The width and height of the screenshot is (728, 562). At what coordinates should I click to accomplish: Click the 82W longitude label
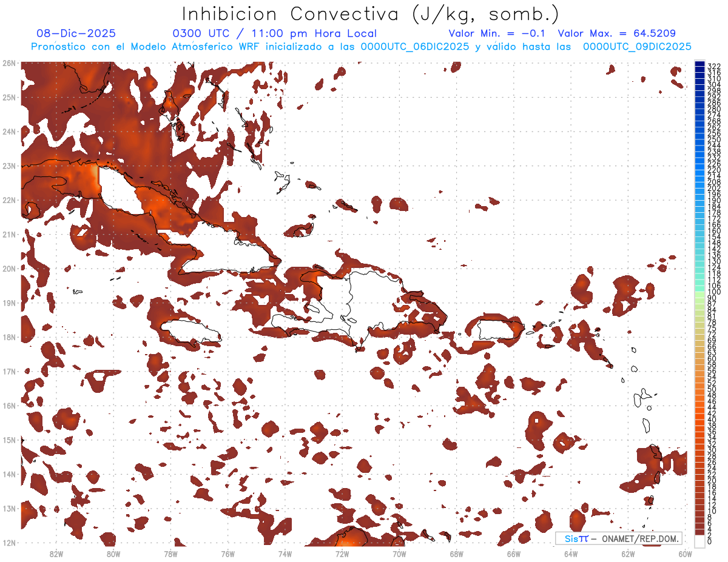(56, 554)
